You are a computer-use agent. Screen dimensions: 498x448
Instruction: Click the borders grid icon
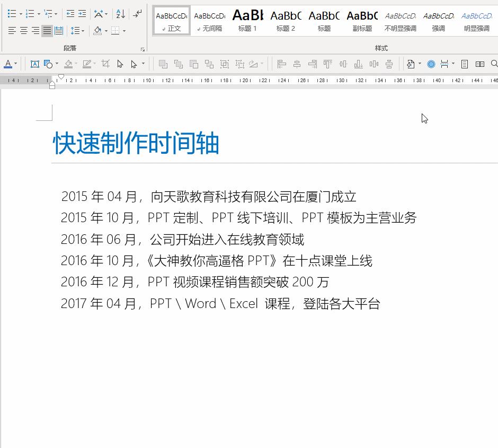116,30
